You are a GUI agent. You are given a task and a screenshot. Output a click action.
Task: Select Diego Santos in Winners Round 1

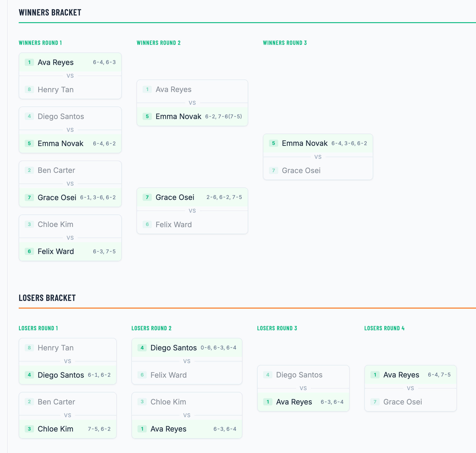70,116
